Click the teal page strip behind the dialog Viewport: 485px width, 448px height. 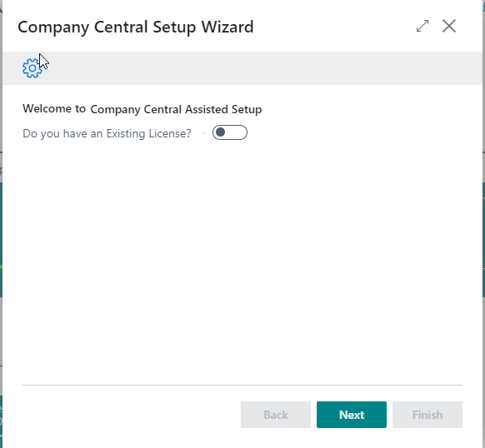point(483,240)
